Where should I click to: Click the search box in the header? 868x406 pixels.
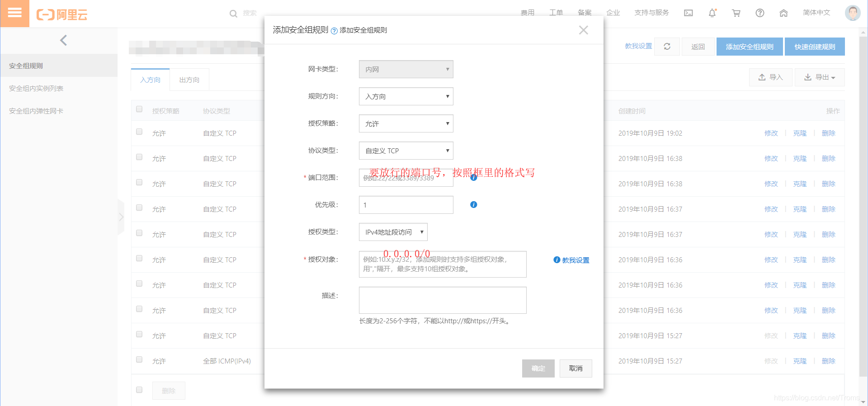click(x=250, y=13)
